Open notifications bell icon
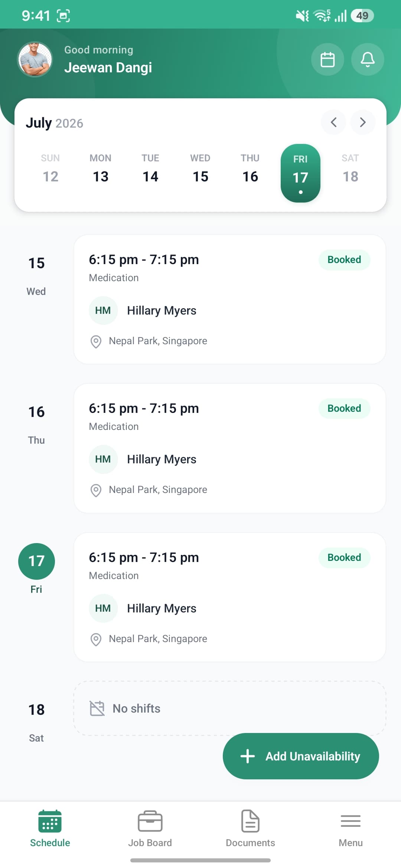The height and width of the screenshot is (868, 401). coord(368,59)
